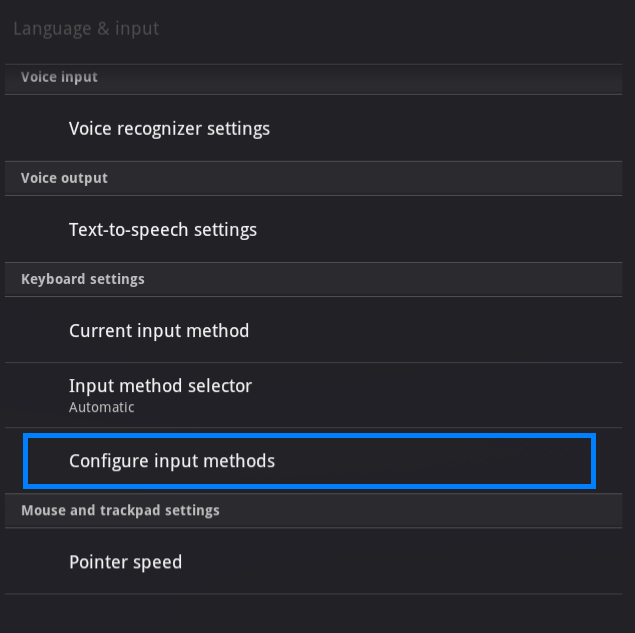Open Text-to-speech settings
Screen dimensions: 635x633
pyautogui.click(x=163, y=230)
